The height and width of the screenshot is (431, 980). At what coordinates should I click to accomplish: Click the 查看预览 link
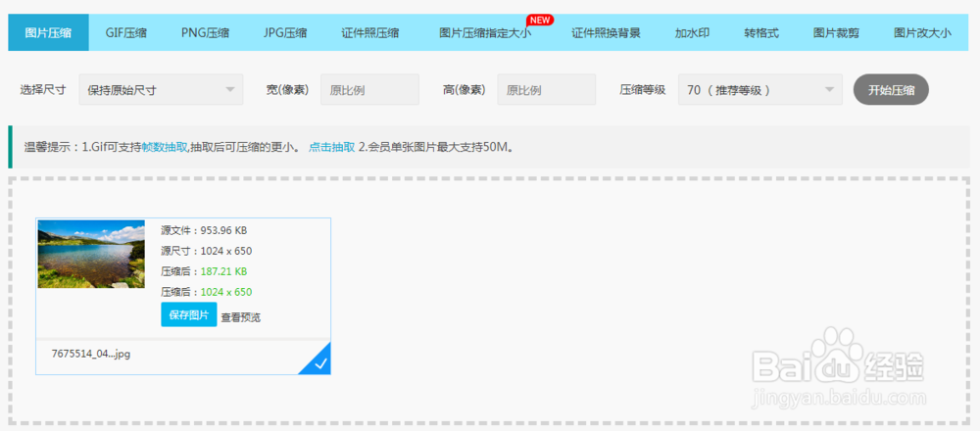click(241, 317)
